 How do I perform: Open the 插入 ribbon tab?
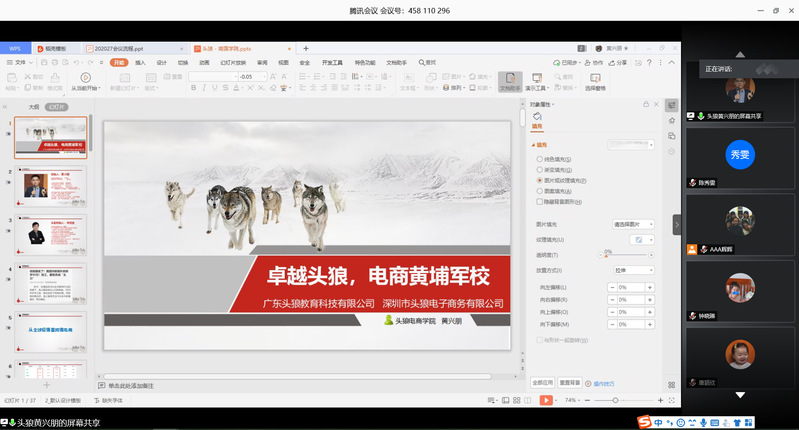click(x=140, y=63)
